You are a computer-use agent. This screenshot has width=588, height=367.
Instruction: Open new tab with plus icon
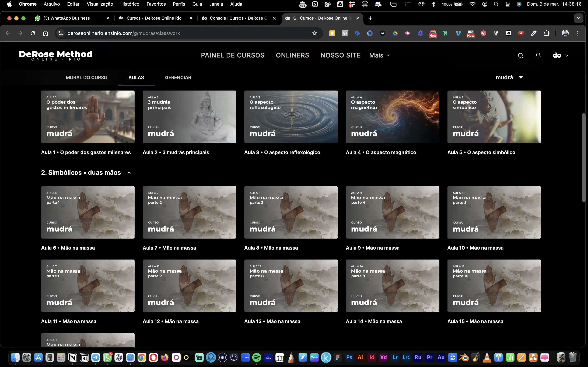pyautogui.click(x=370, y=18)
